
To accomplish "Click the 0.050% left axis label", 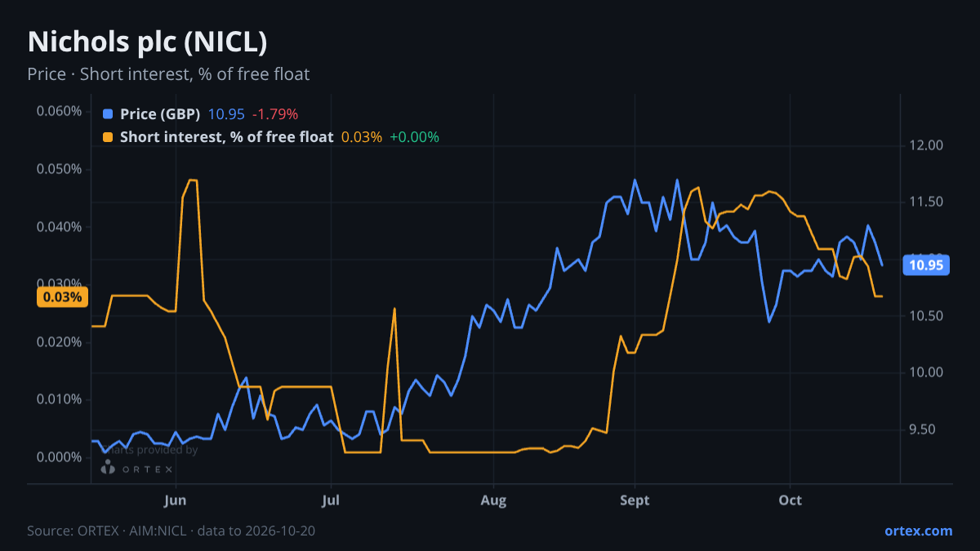I will (60, 169).
